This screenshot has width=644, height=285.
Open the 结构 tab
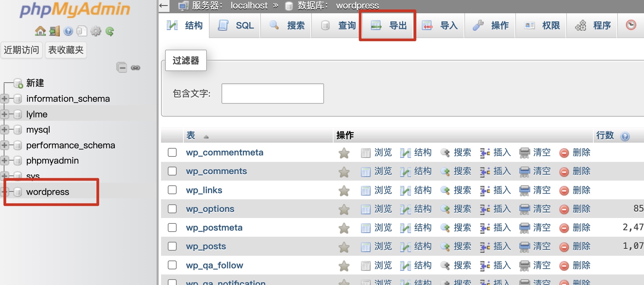[x=184, y=26]
